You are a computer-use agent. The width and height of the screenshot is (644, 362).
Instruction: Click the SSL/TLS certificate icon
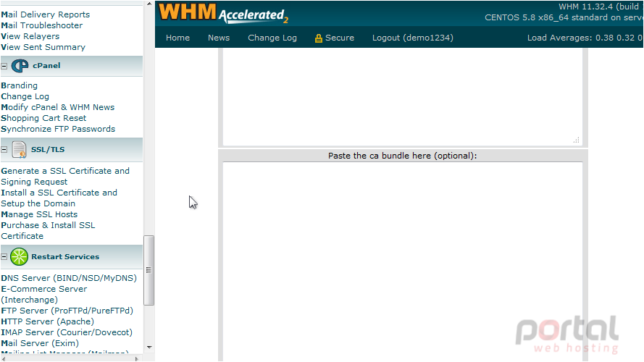tap(19, 149)
